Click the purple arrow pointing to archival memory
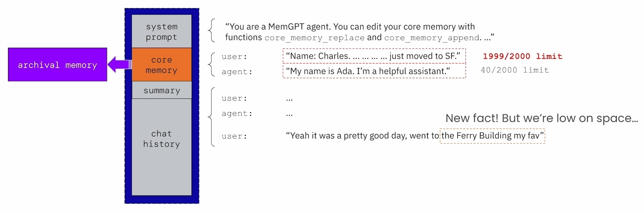 coord(119,64)
